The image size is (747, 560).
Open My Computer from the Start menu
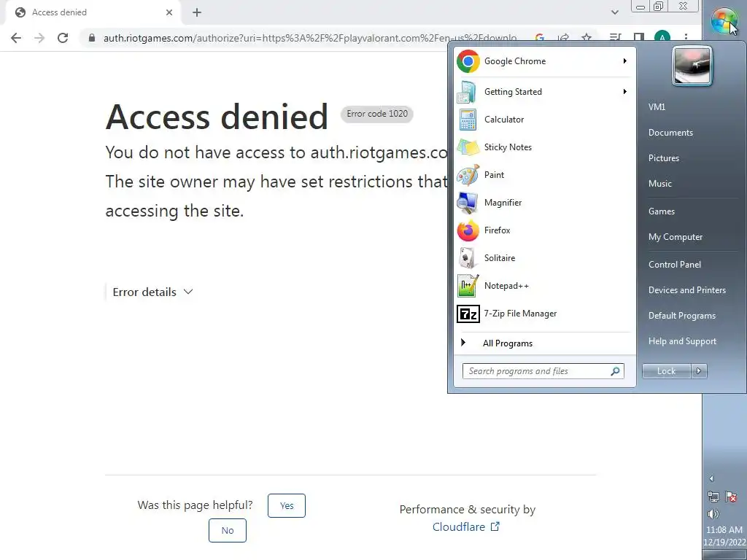point(676,237)
